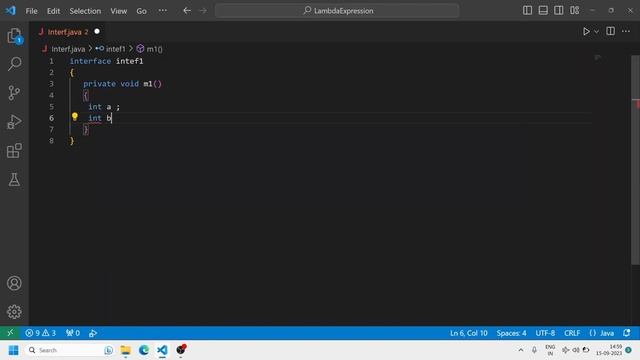
Task: Open the Windows Start menu
Action: 13,350
